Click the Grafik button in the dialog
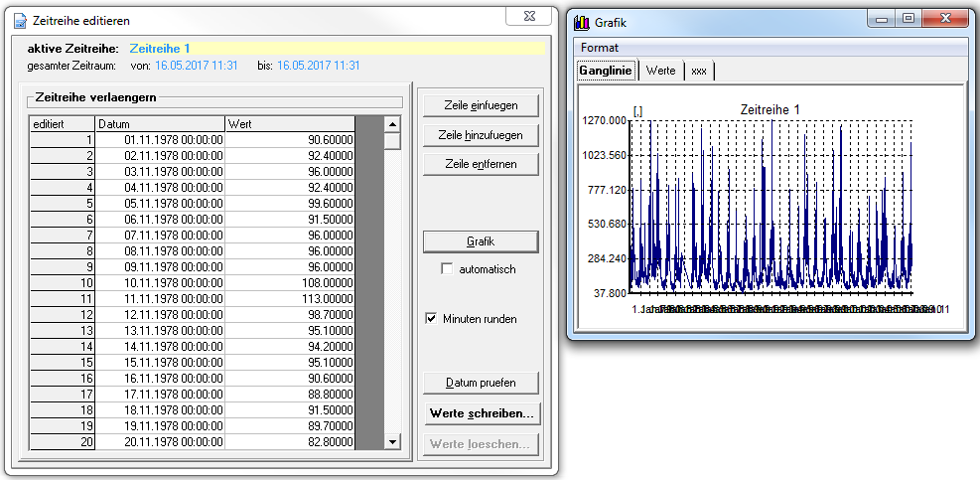The width and height of the screenshot is (980, 480). click(481, 241)
